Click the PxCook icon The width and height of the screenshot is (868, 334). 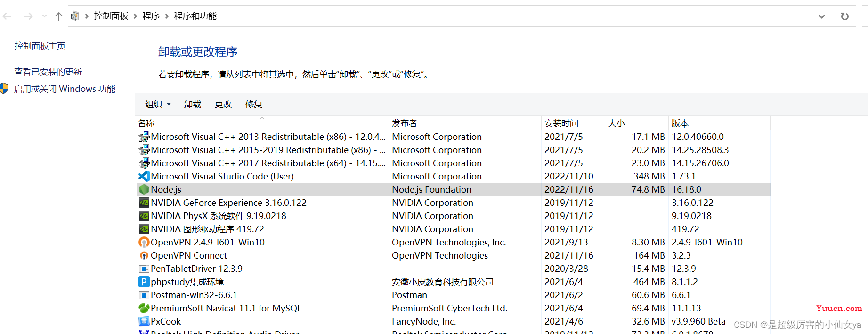click(144, 321)
